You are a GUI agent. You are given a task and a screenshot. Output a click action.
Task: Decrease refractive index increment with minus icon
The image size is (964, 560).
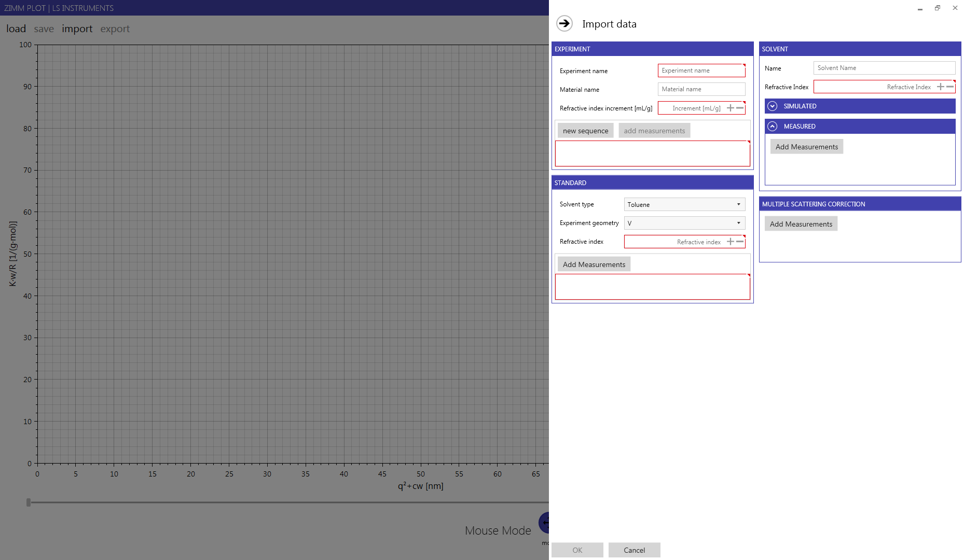(x=740, y=108)
